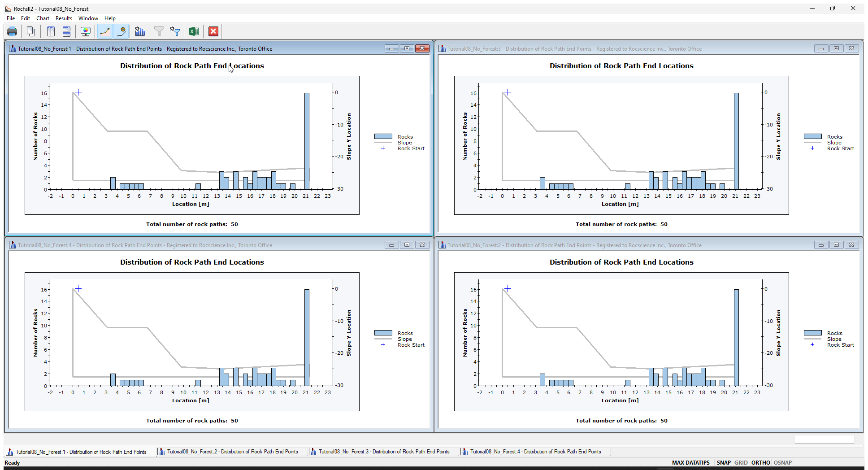This screenshot has width=868, height=470.
Task: Click tab icon for No_Forest:1 bottom tab
Action: coord(9,452)
